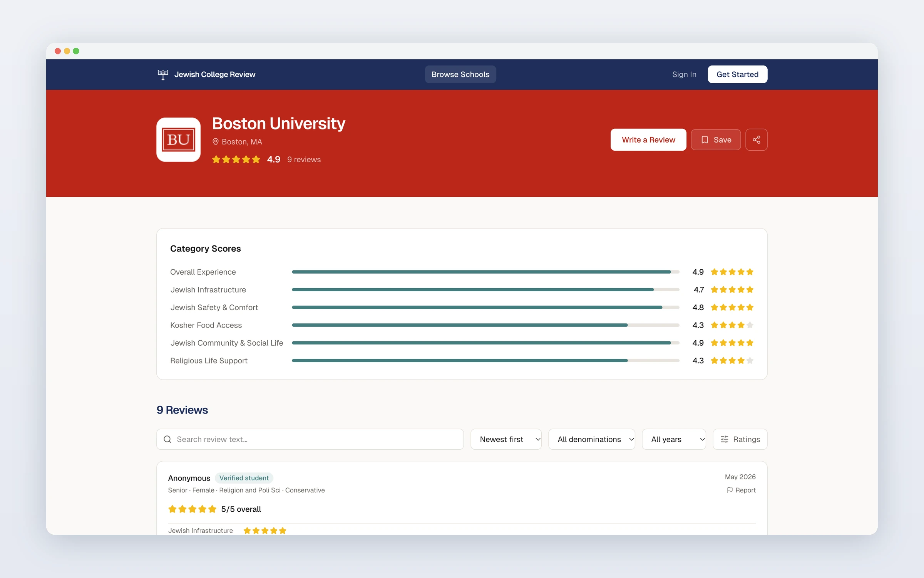Click the Verified student badge
The width and height of the screenshot is (924, 578).
(244, 478)
